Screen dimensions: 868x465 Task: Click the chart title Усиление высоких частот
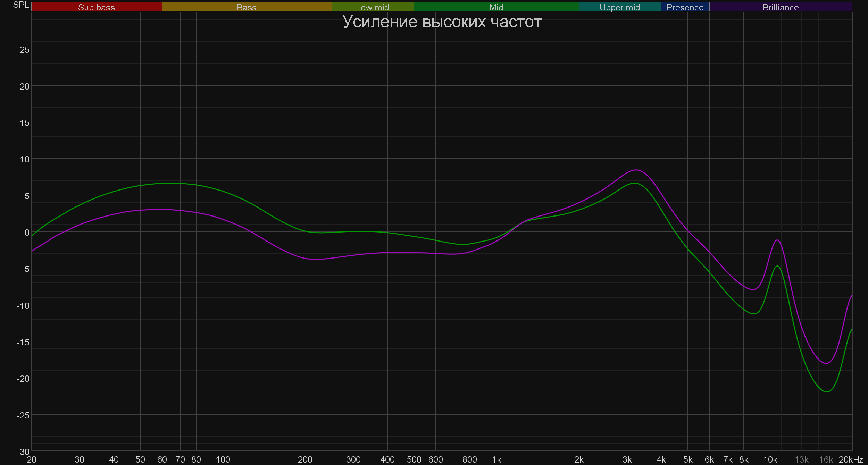point(442,22)
